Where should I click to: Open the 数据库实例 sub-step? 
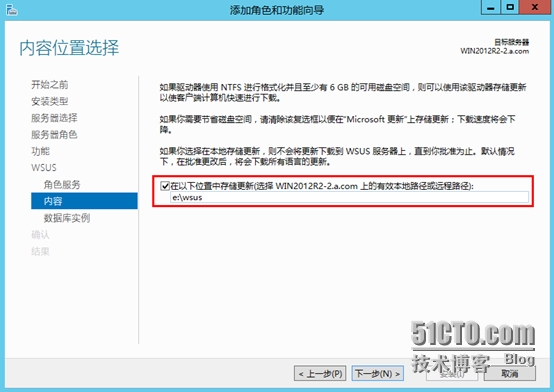67,218
